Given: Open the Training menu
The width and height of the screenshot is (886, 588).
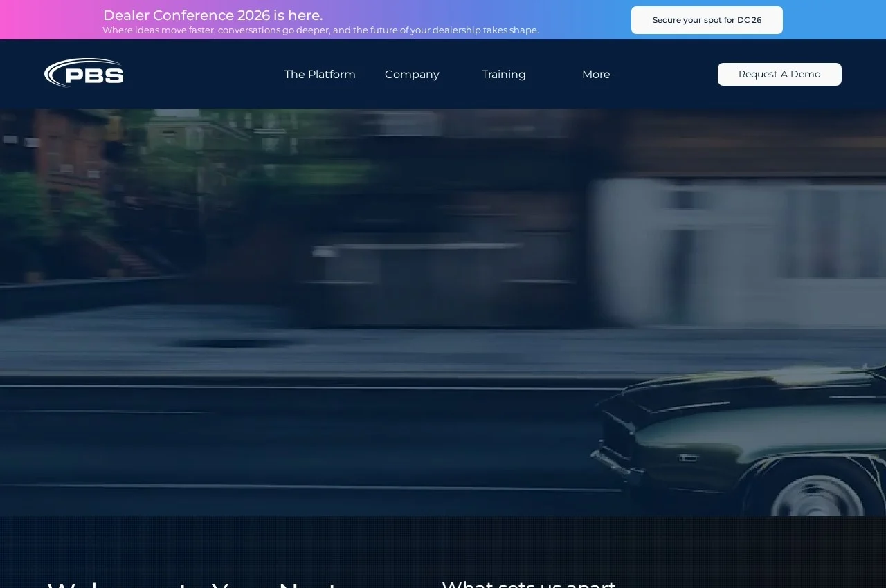Looking at the screenshot, I should [504, 74].
